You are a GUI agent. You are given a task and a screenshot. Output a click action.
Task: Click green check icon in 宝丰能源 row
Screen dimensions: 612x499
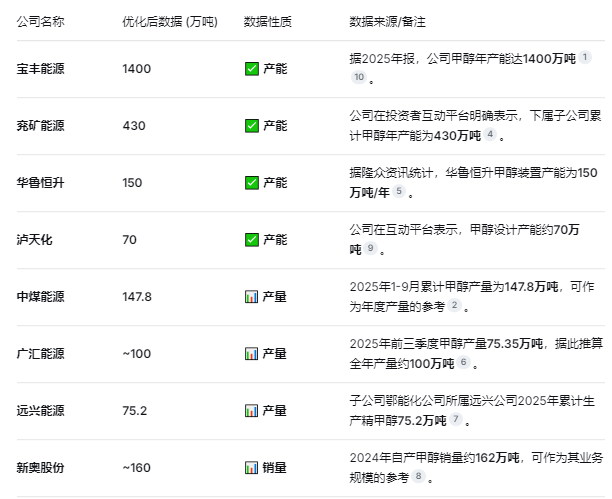point(252,69)
